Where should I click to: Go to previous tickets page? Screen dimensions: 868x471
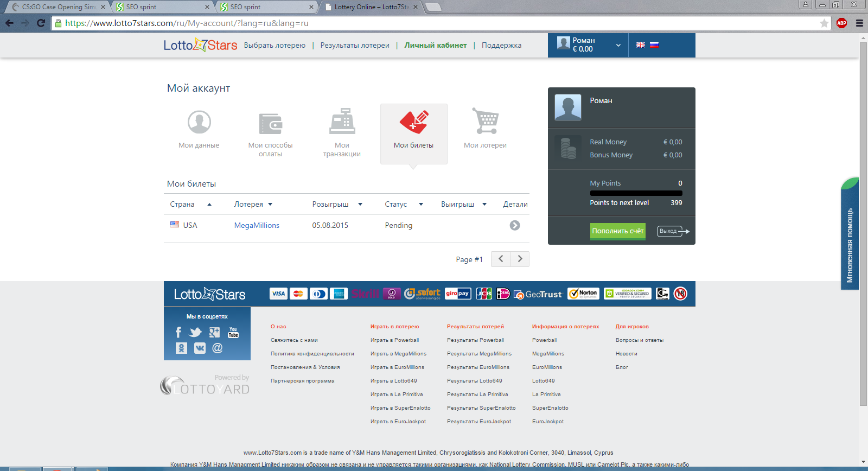(501, 259)
